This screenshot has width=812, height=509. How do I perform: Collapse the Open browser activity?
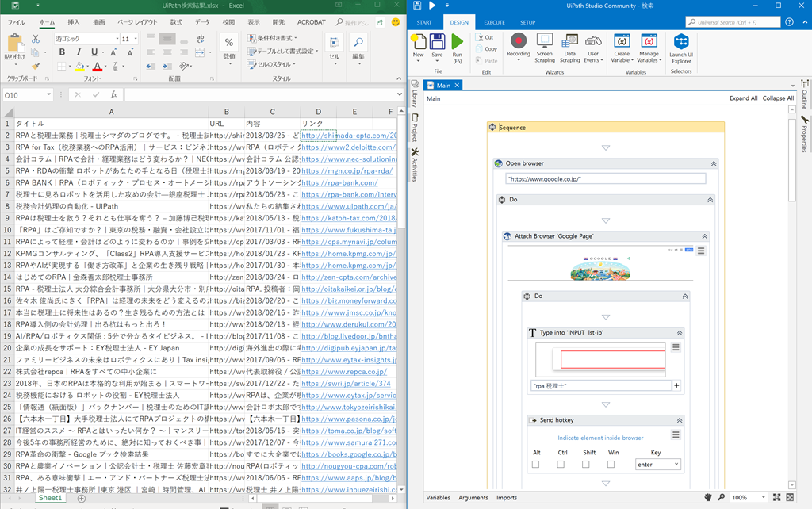(714, 163)
